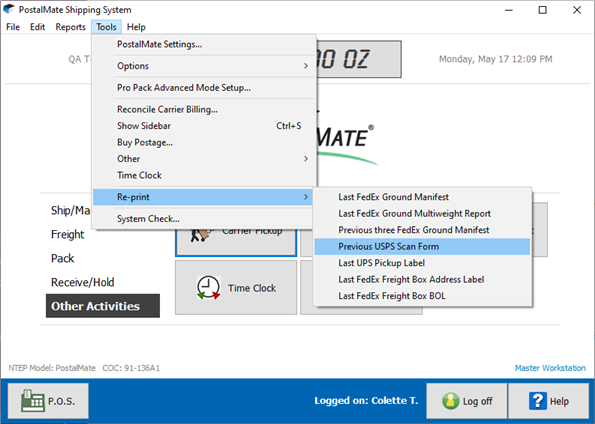The height and width of the screenshot is (424, 595).
Task: Choose System Check... menu entry
Action: pos(203,219)
